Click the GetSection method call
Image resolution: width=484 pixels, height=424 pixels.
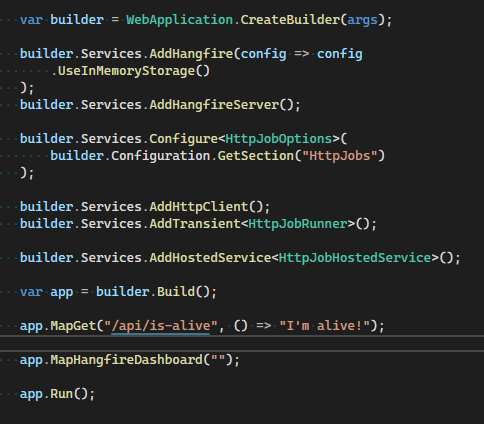tap(256, 156)
